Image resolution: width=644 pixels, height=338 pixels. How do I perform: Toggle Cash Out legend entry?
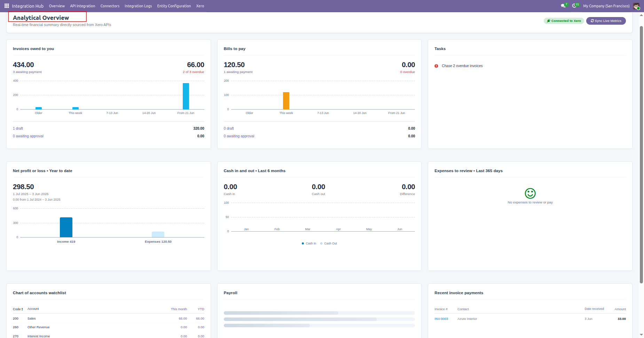pyautogui.click(x=329, y=243)
